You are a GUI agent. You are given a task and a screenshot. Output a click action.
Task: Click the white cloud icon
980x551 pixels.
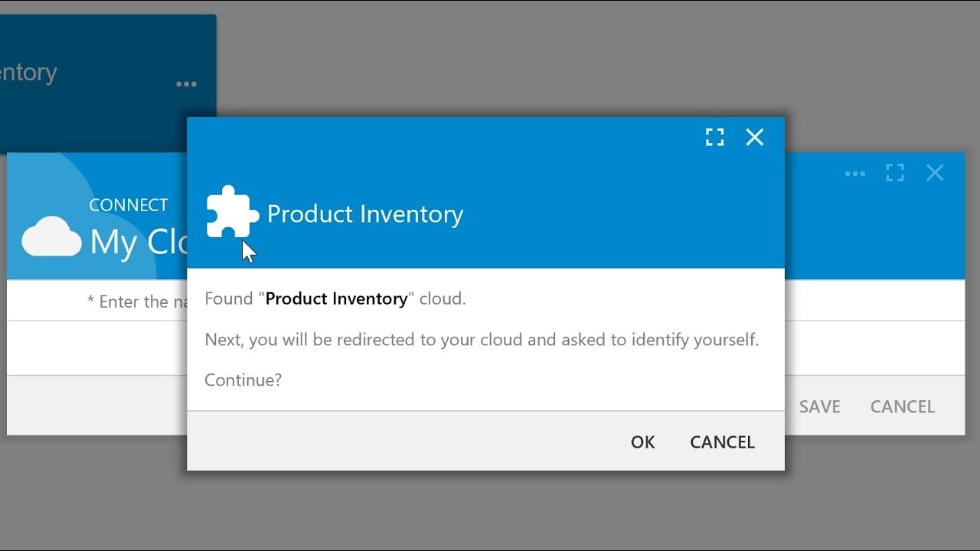[x=51, y=236]
